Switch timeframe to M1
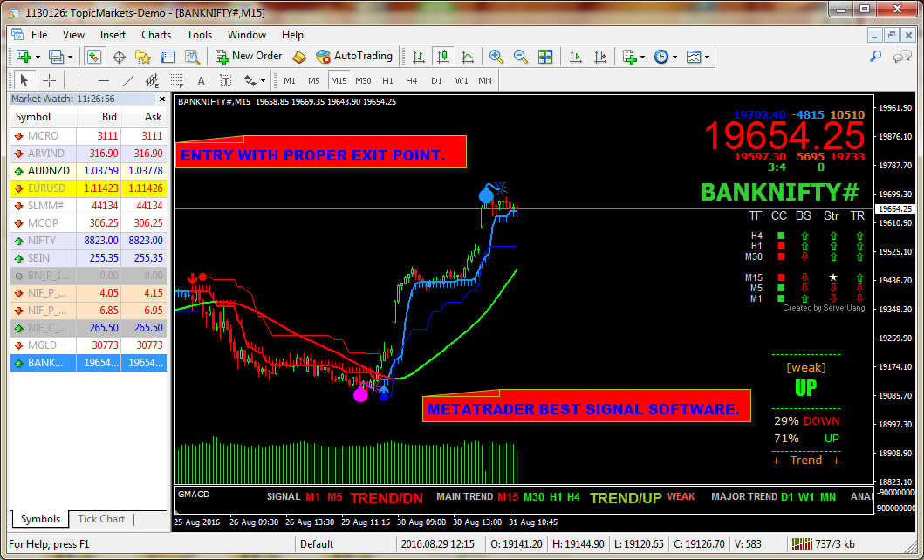 coord(290,80)
